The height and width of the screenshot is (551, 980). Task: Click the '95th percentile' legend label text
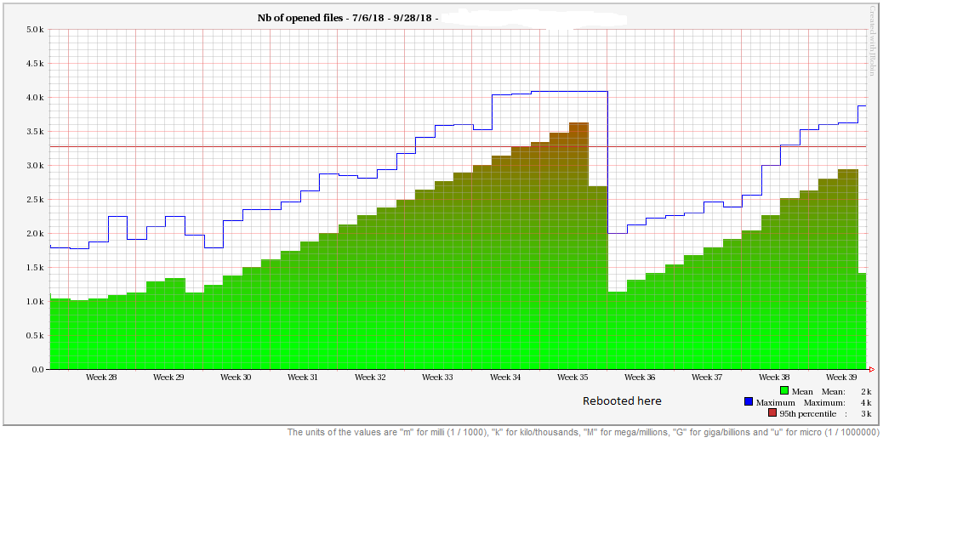click(x=807, y=413)
